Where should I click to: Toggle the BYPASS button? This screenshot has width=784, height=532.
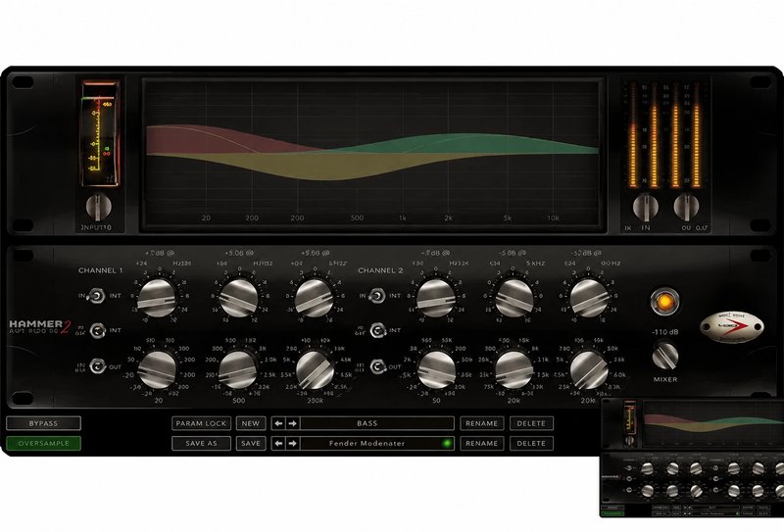click(x=43, y=423)
